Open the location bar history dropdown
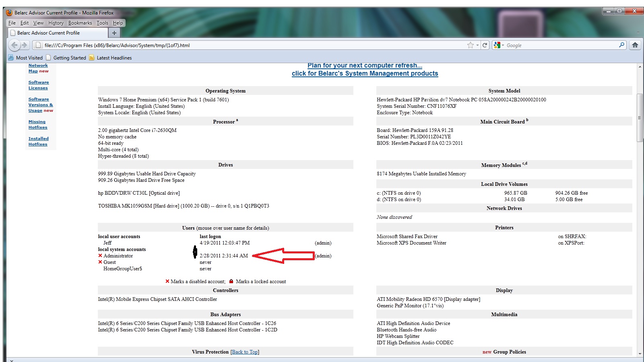 pos(478,45)
